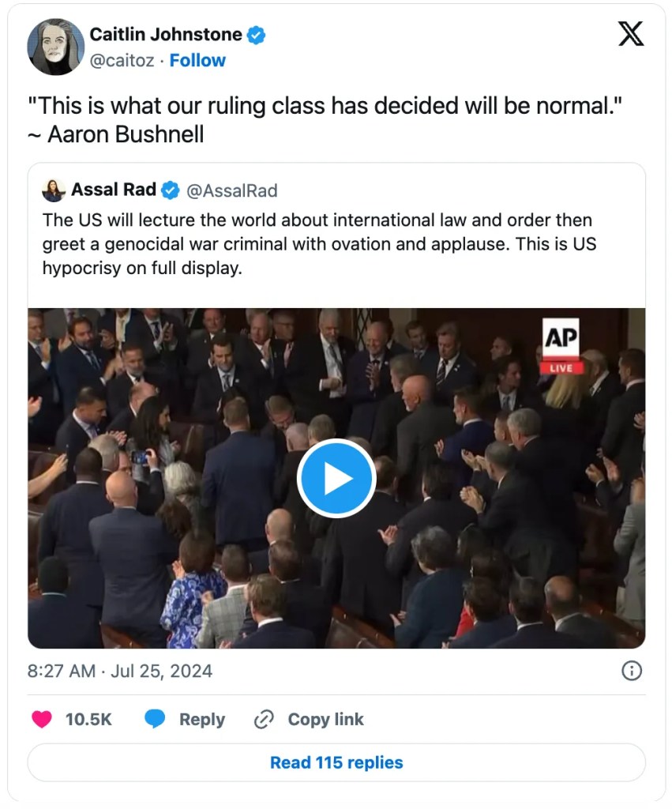The width and height of the screenshot is (672, 809).
Task: Click Caitlin Johnstone's profile avatar
Action: [55, 47]
